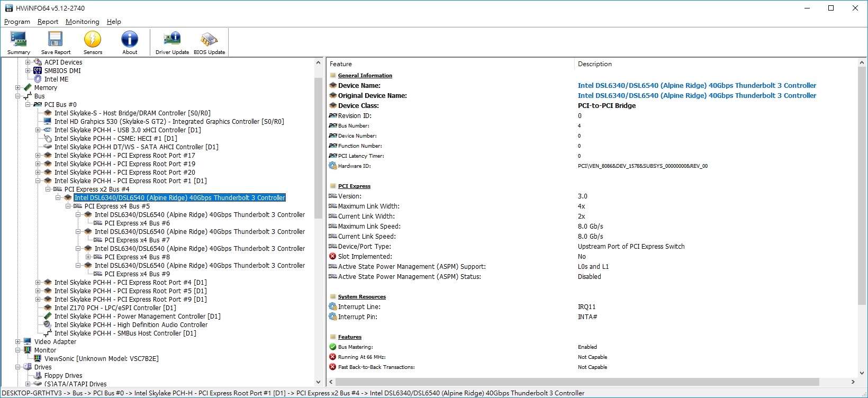
Task: Click the Hardware ID gear icon
Action: click(333, 166)
